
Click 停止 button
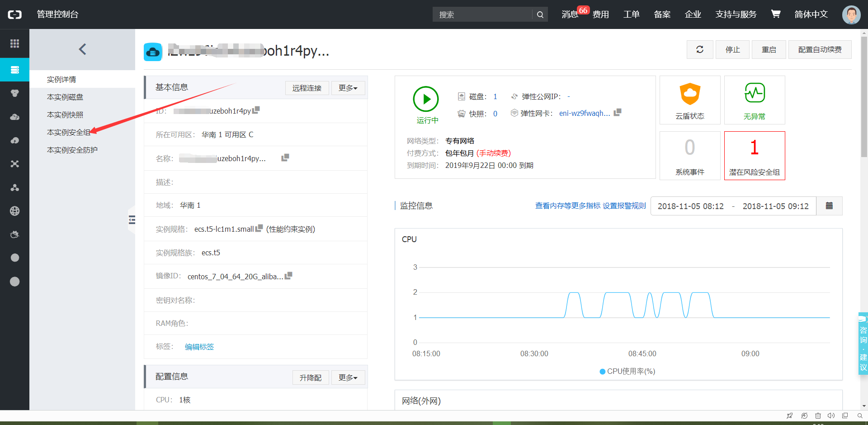(732, 49)
